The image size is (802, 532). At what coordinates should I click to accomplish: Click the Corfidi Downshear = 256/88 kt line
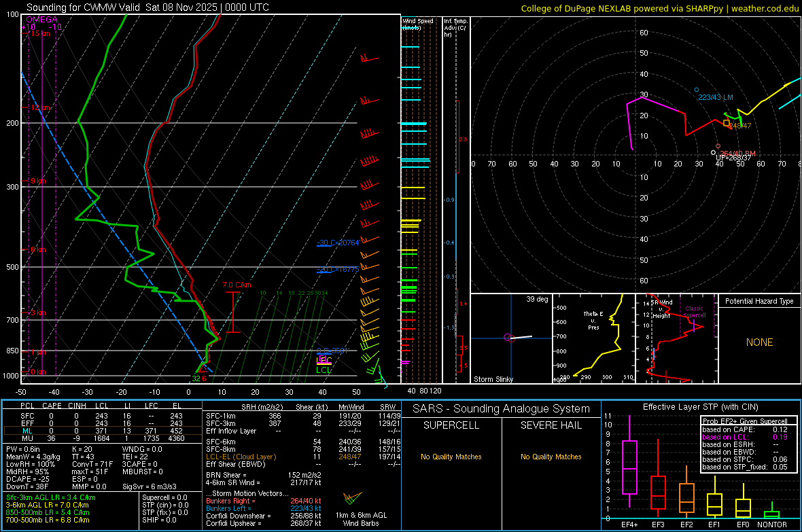[264, 516]
